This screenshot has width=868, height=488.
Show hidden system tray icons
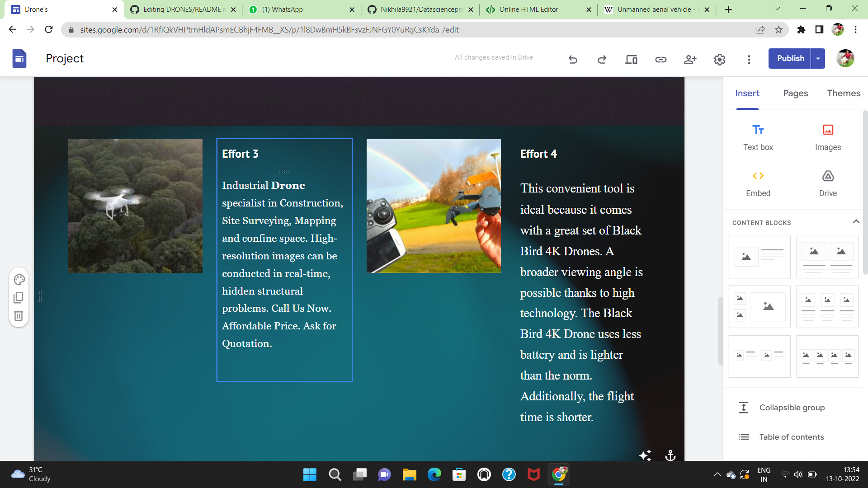coord(717,474)
